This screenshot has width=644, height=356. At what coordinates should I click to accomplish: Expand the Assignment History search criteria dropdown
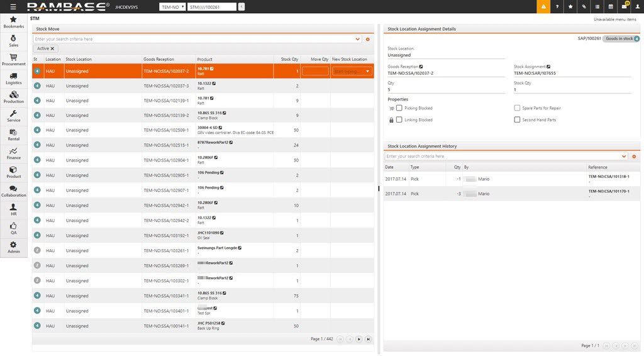624,156
